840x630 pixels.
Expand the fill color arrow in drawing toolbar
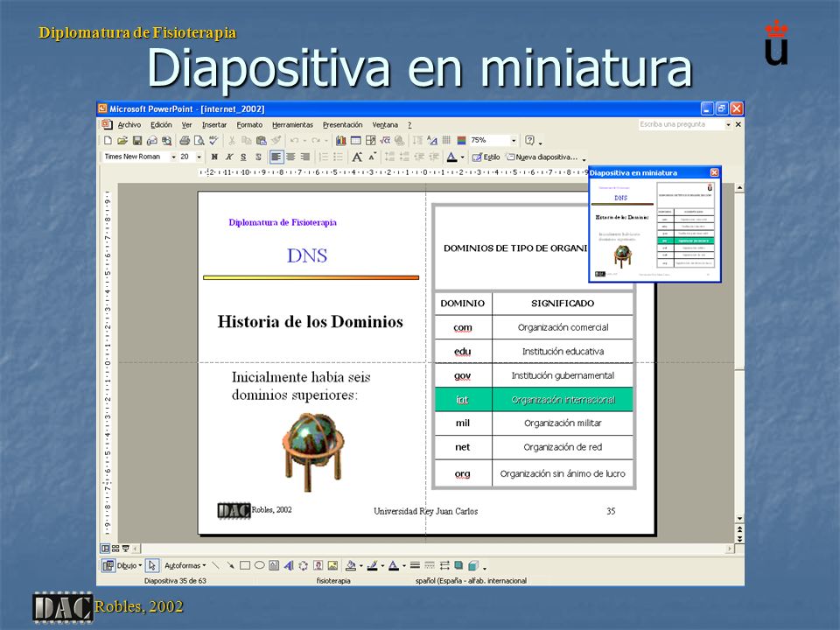[x=361, y=565]
